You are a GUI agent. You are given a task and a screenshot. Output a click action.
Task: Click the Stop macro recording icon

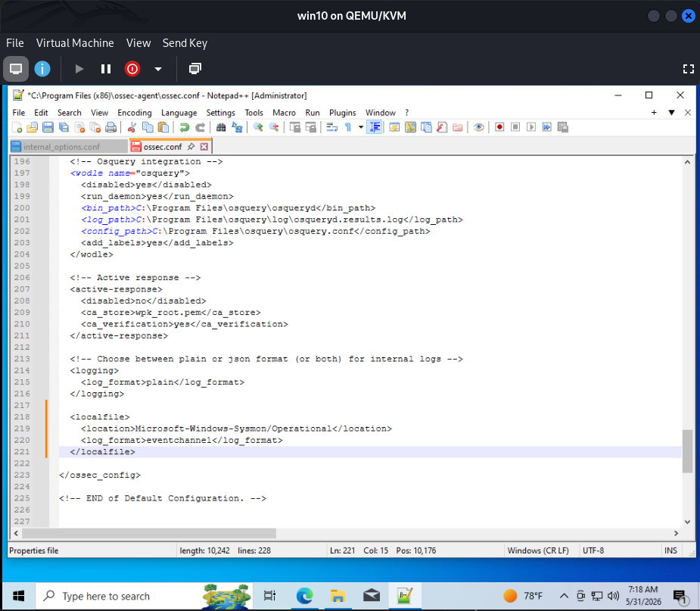[x=515, y=127]
